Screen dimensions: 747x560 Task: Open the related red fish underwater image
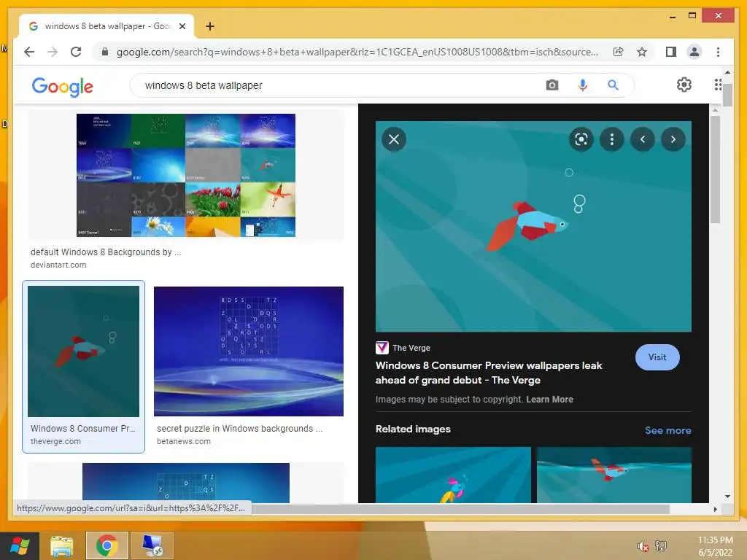pos(614,475)
